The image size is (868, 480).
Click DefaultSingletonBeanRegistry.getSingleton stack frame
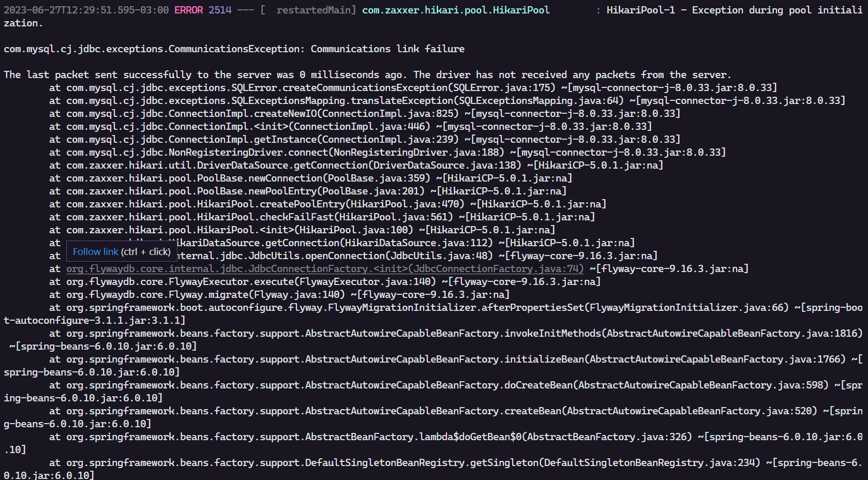(433, 469)
